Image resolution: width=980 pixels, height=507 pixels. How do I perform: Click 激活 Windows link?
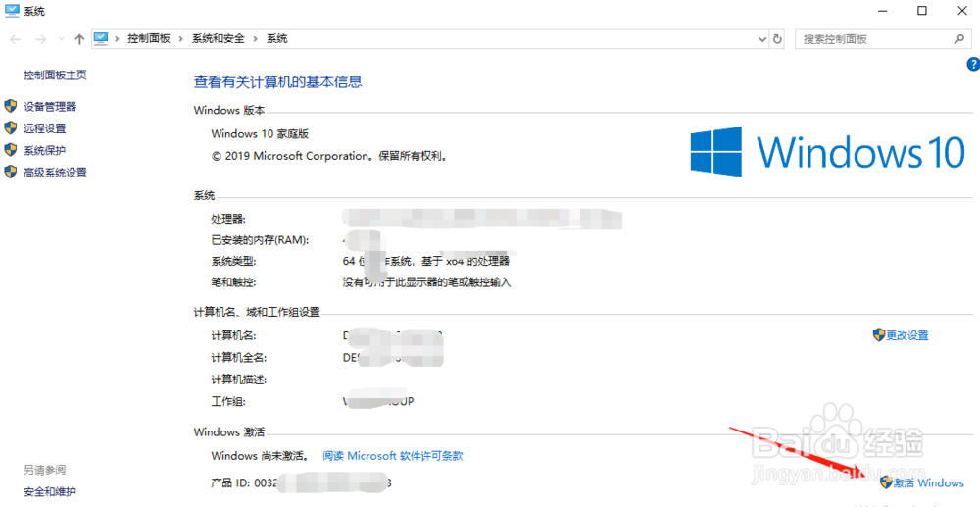pyautogui.click(x=928, y=482)
